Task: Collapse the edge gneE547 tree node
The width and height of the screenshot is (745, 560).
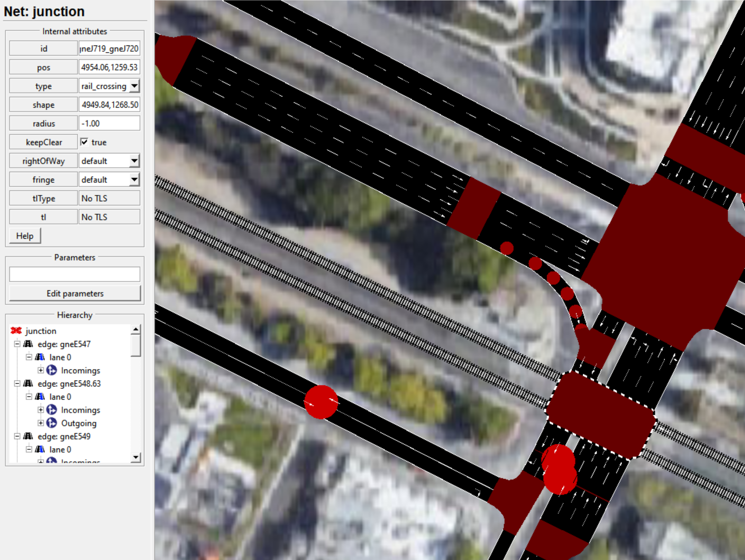Action: (x=17, y=344)
